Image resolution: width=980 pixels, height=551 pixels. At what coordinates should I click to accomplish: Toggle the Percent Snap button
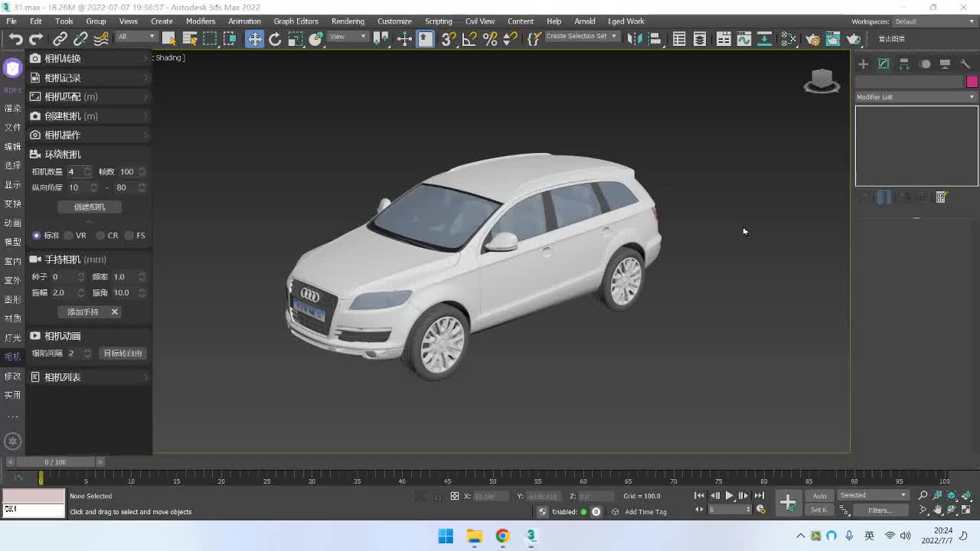490,39
